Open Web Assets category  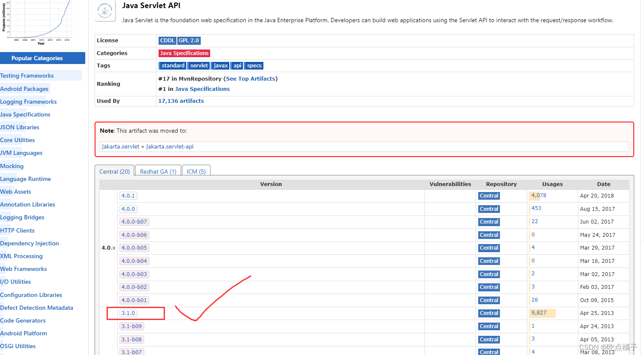[15, 192]
